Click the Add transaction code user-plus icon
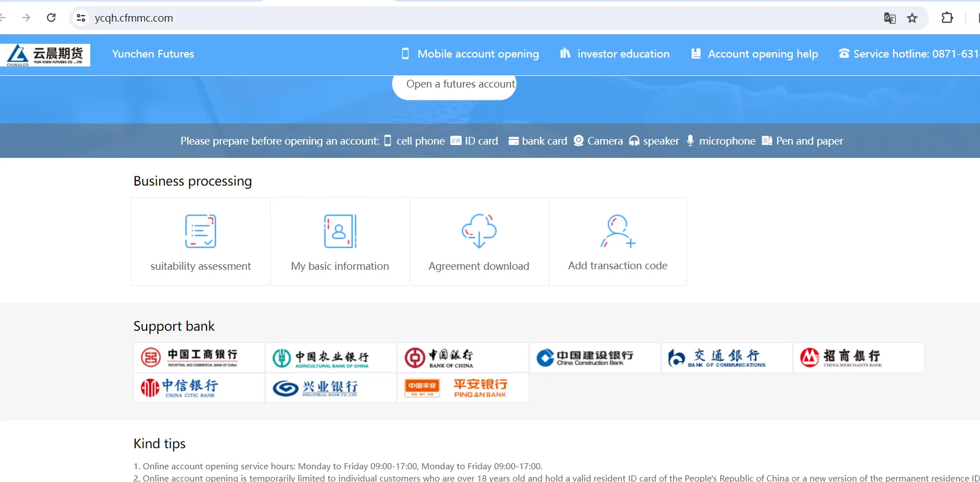 618,231
